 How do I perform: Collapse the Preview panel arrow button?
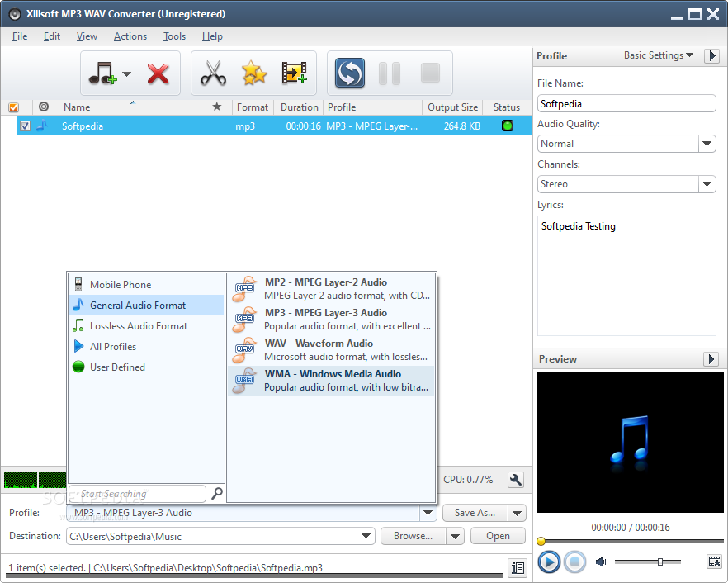(x=711, y=359)
